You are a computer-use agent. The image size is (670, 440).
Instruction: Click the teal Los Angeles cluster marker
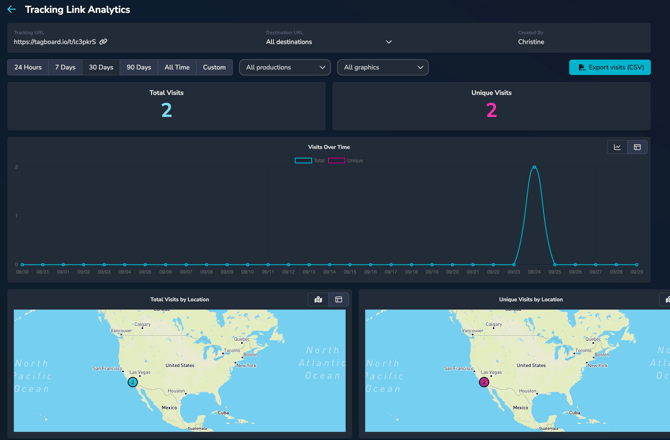coord(132,382)
